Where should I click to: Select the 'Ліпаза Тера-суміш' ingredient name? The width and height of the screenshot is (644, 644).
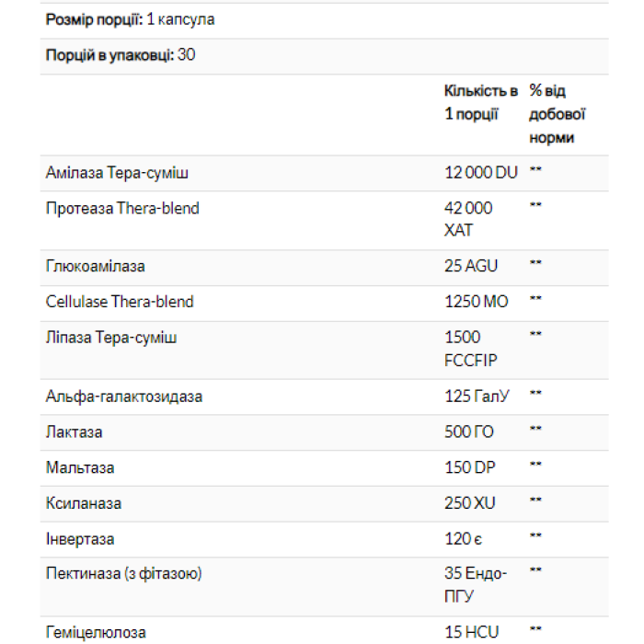pos(111,338)
